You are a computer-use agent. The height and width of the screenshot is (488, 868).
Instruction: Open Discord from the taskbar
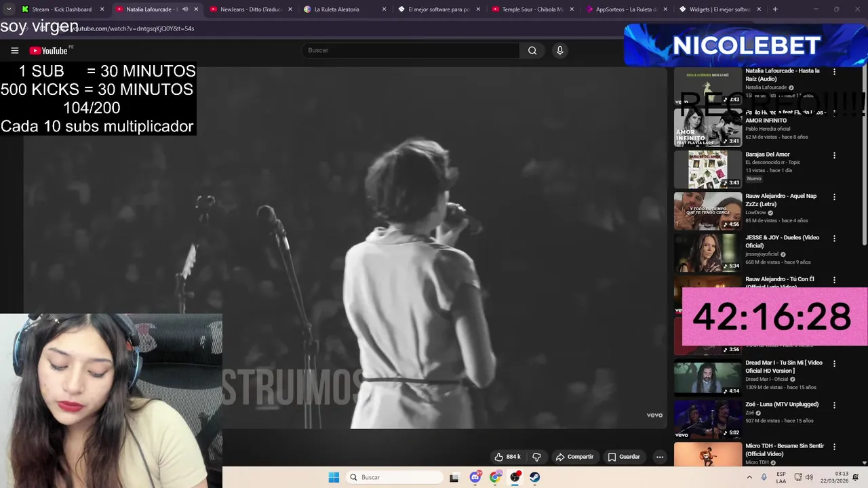coord(475,477)
